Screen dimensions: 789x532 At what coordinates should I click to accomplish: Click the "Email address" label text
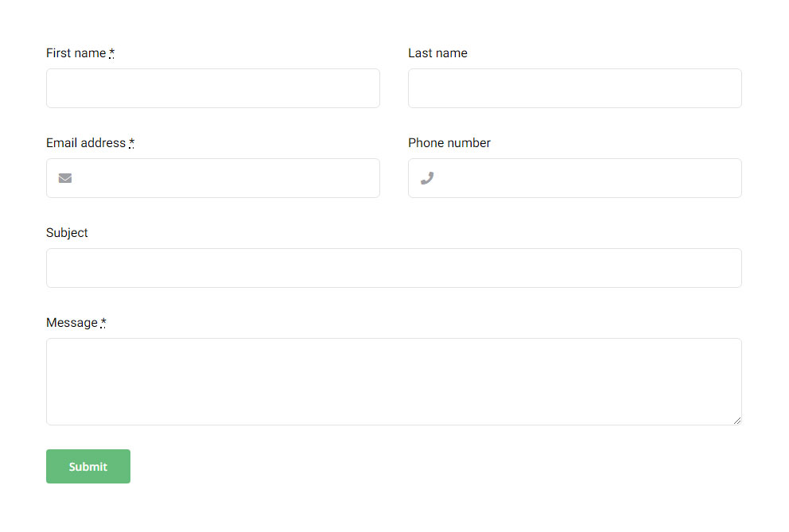point(86,143)
